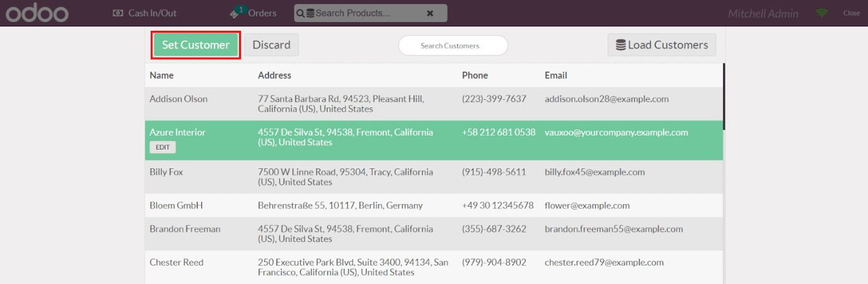Viewport: 868px width, 284px height.
Task: Click email vauxoo@yourcompany.example.com
Action: (x=616, y=132)
